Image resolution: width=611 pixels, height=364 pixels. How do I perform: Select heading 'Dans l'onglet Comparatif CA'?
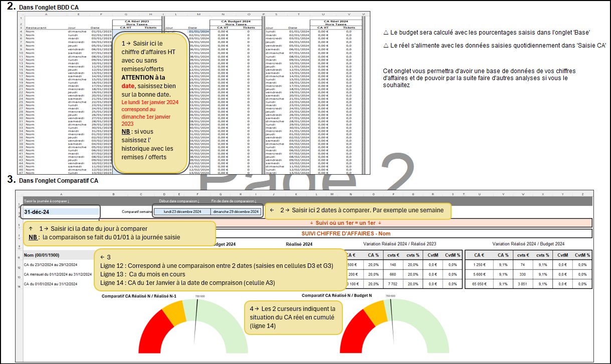click(x=59, y=180)
